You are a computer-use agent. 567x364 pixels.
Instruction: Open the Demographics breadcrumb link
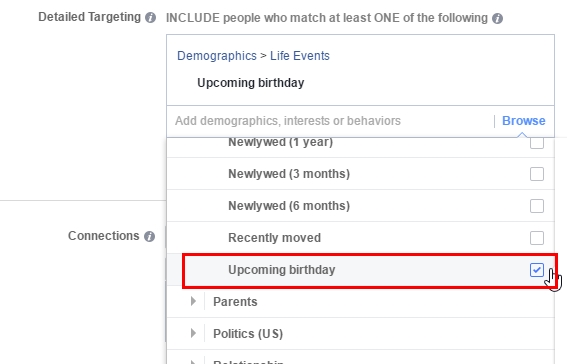click(x=217, y=56)
